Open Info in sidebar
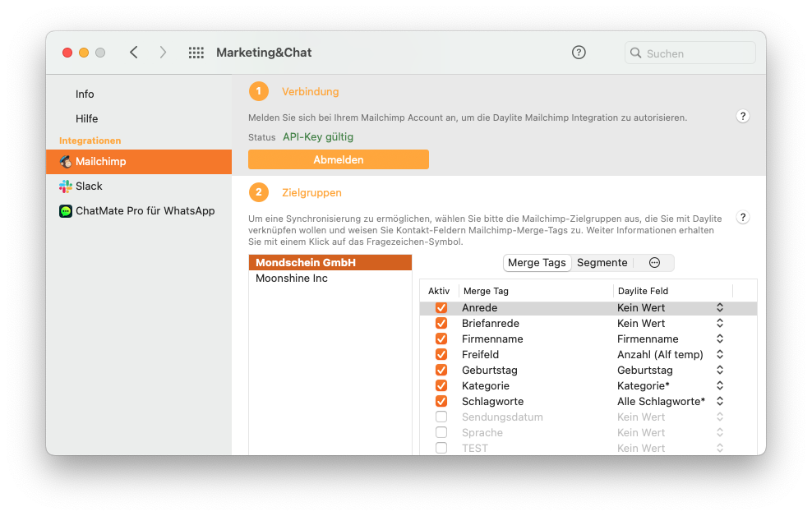The width and height of the screenshot is (812, 516). point(85,94)
